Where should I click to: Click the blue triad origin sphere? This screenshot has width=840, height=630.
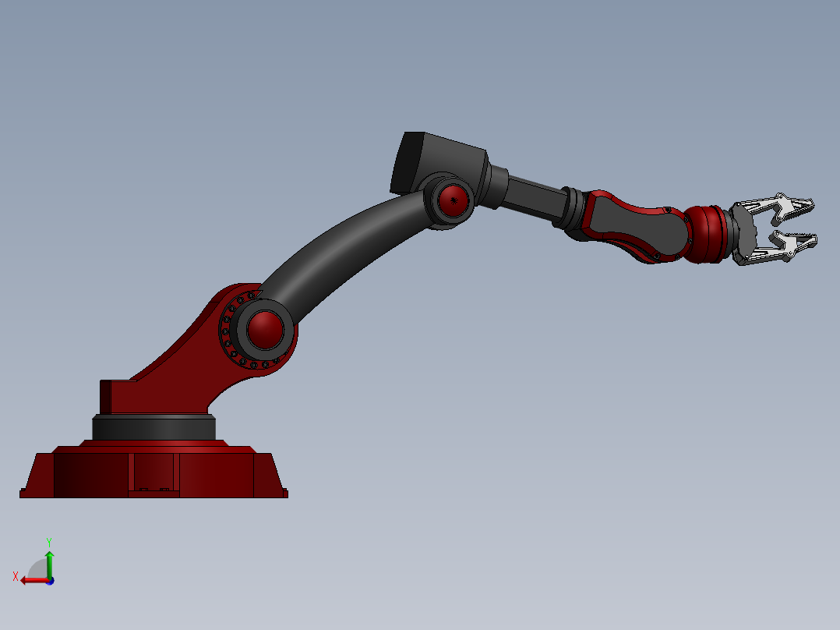(50, 582)
